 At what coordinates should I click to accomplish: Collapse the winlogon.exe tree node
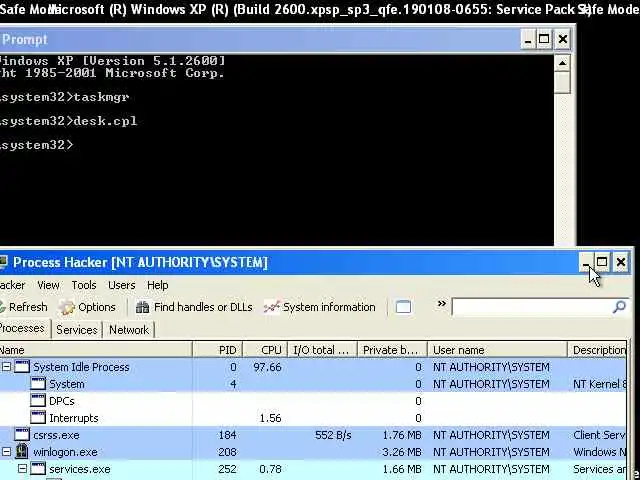point(6,452)
